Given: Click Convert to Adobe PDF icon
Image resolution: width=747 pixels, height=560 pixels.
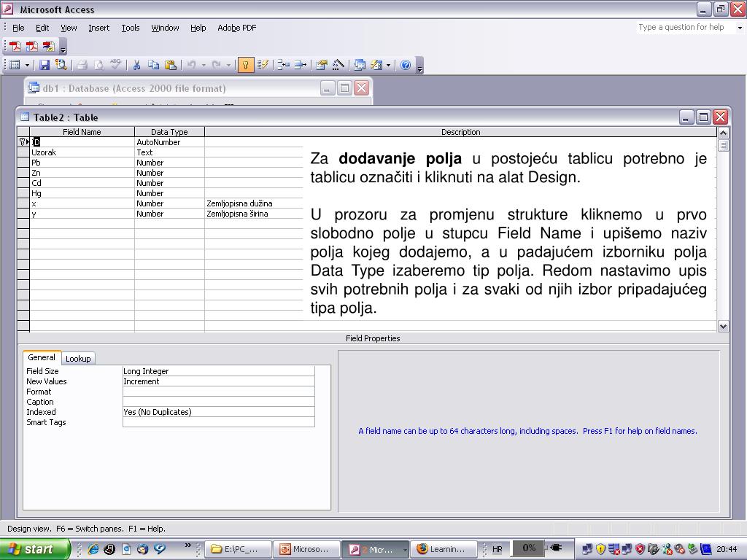Looking at the screenshot, I should tap(15, 46).
